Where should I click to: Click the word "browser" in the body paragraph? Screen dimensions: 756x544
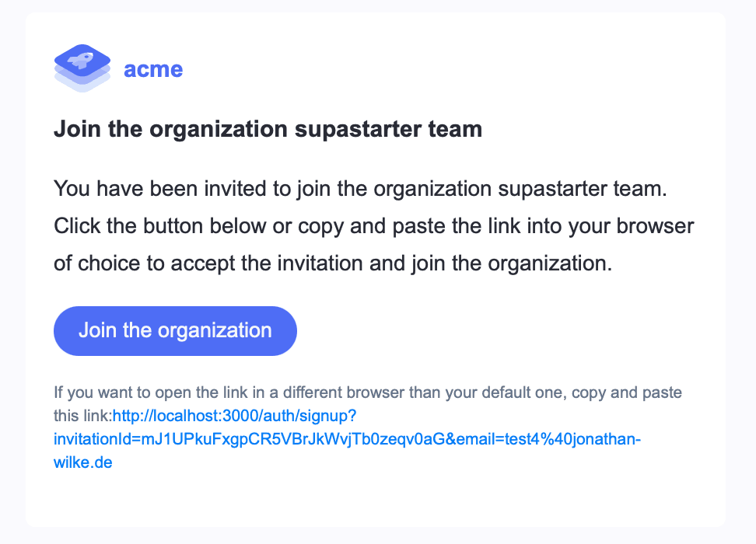[x=655, y=225]
